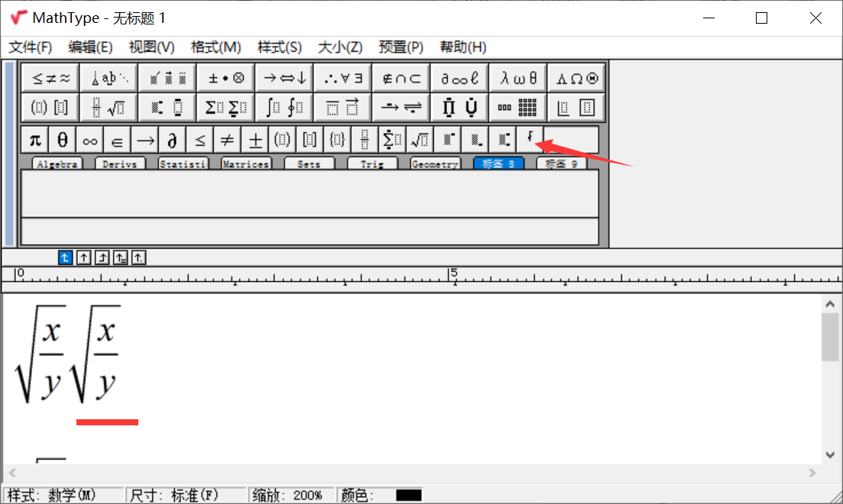
Task: Open the relational symbols palette (≤≠≈)
Action: 50,79
